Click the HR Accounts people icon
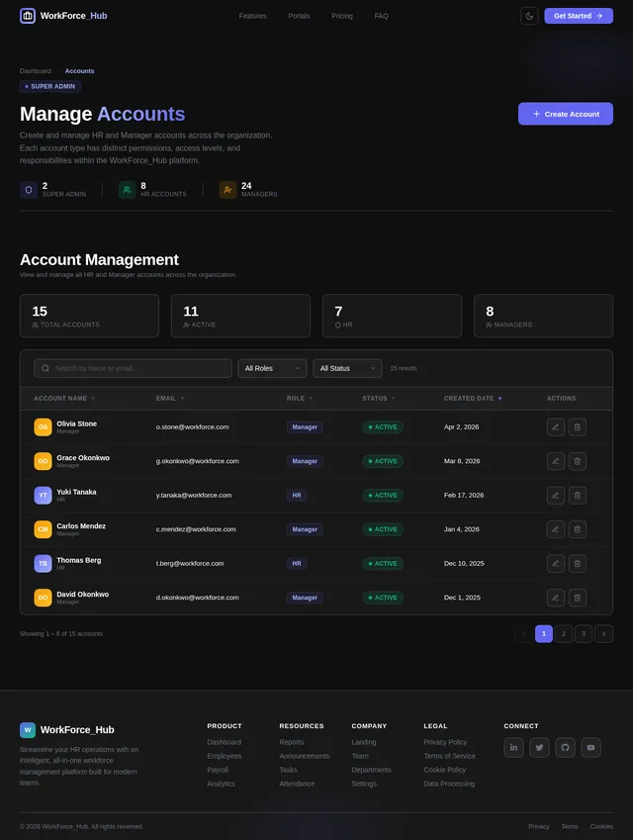This screenshot has width=633, height=840. [x=127, y=190]
